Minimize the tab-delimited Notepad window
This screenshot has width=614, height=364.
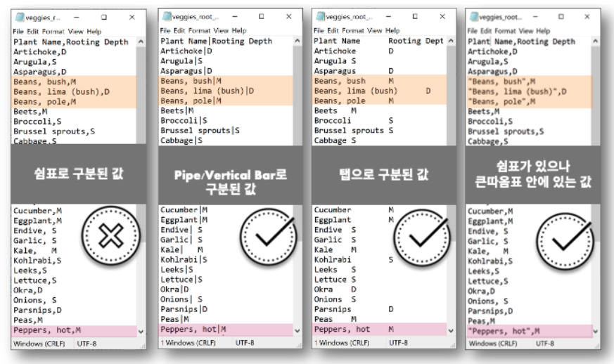[x=388, y=16]
